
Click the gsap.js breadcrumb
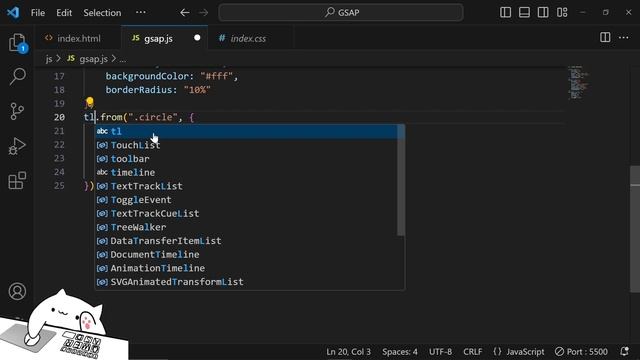pos(87,59)
